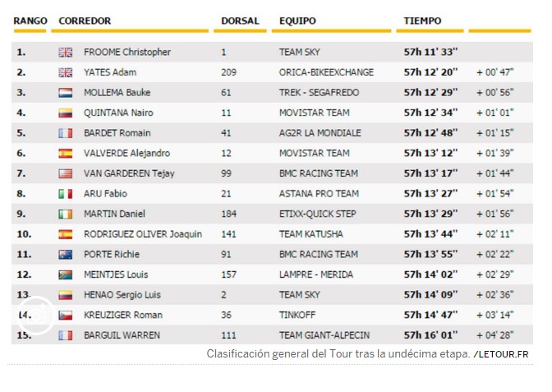Click the Italian flag beside Aru Fabio
Image resolution: width=552 pixels, height=392 pixels.
[x=66, y=194]
